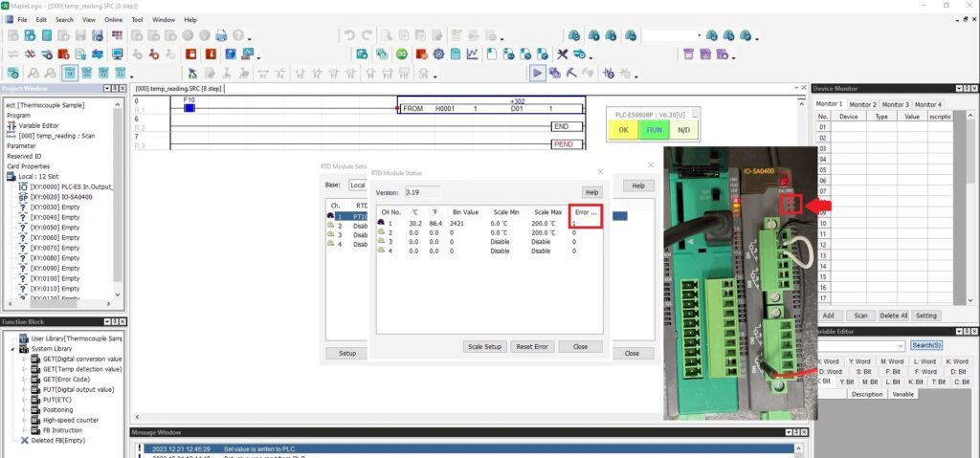Switch to the Monitor 4 tab
This screenshot has width=980, height=458.
(928, 104)
